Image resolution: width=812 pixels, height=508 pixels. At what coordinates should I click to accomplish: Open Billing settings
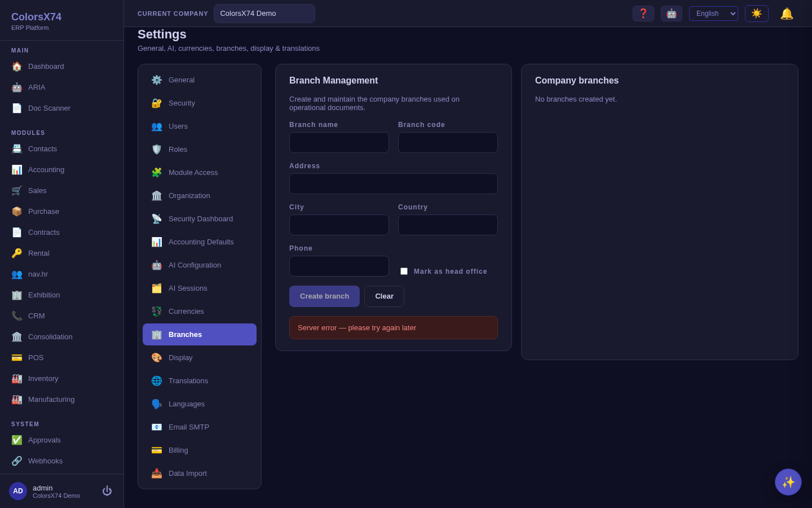click(200, 450)
